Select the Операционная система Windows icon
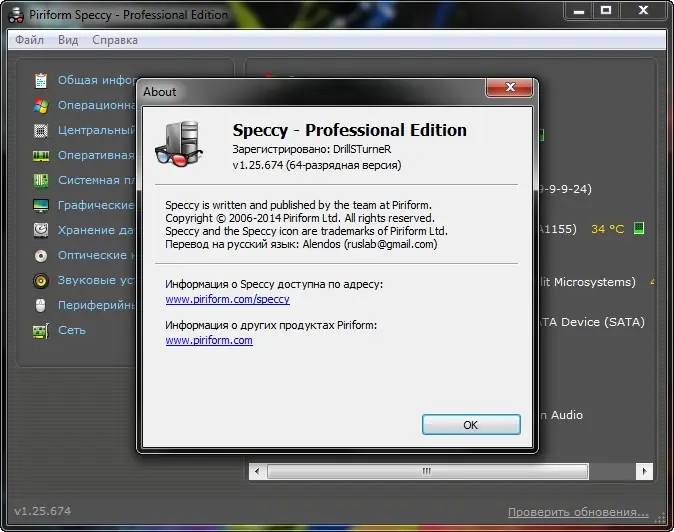This screenshot has width=674, height=532. (x=41, y=105)
